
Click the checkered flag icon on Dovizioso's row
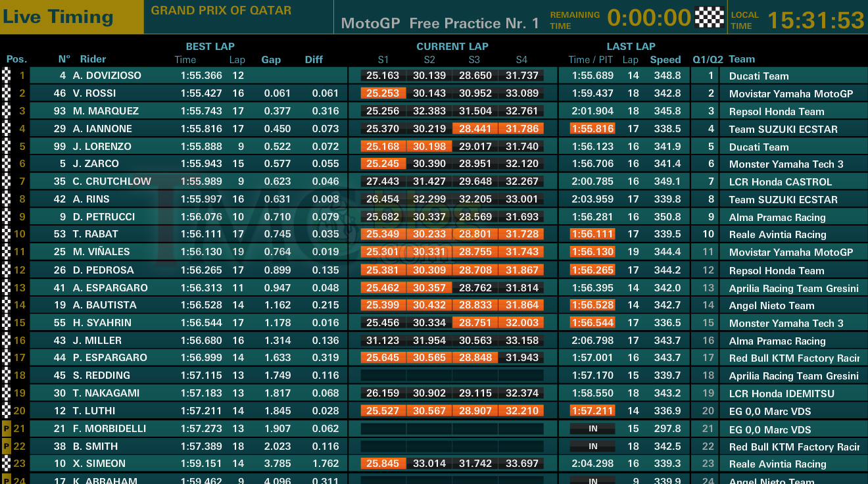7,75
